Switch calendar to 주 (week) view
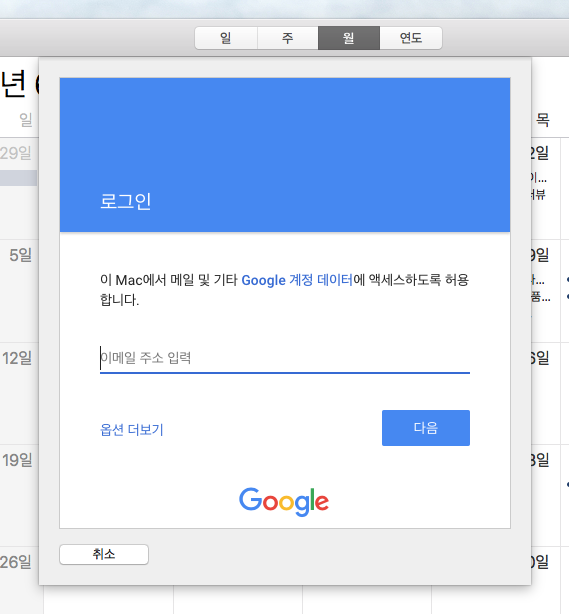569x614 pixels. 288,38
